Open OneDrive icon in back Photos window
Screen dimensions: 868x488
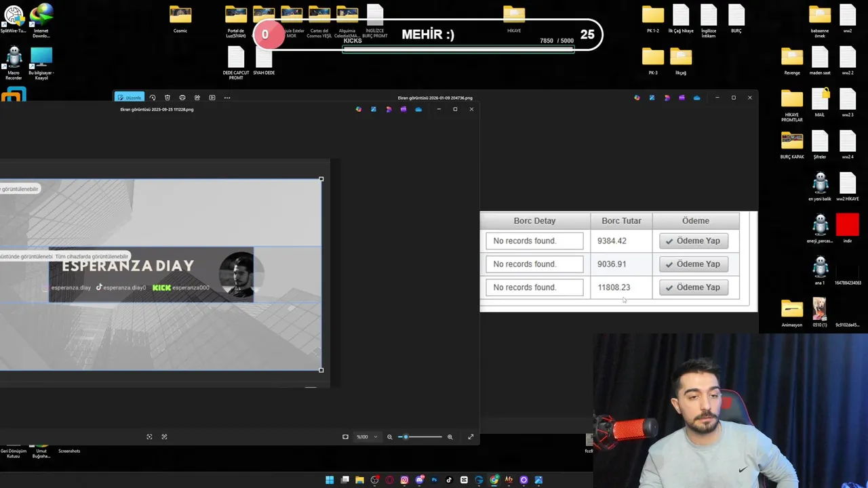coord(696,98)
